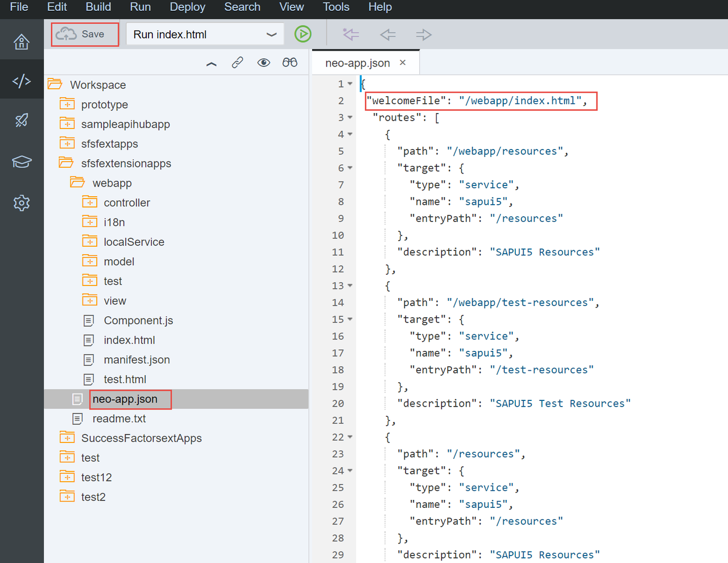Save the file with Save button
The width and height of the screenshot is (728, 563).
[x=85, y=34]
